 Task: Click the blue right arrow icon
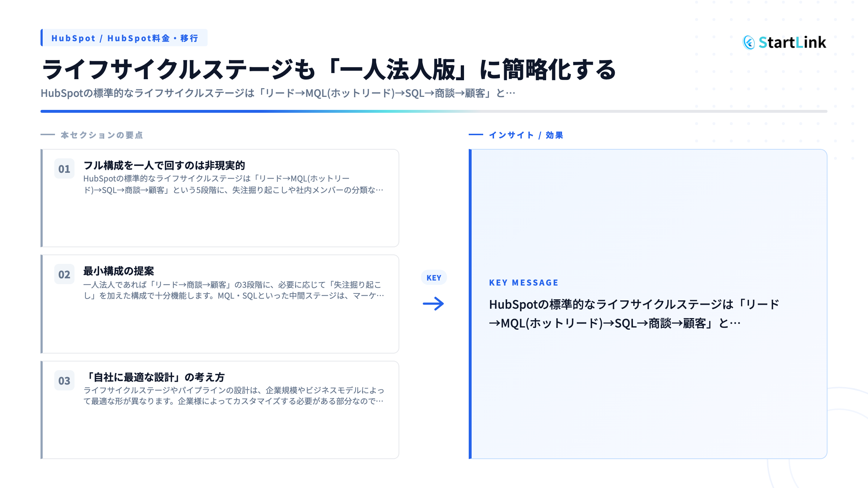433,304
